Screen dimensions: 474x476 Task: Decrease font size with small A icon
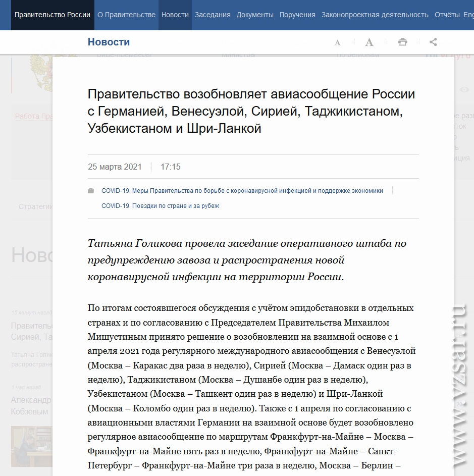click(x=337, y=42)
